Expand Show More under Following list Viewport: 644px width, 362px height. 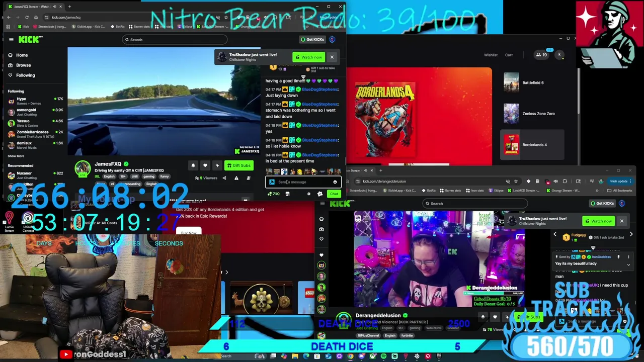coord(16,156)
